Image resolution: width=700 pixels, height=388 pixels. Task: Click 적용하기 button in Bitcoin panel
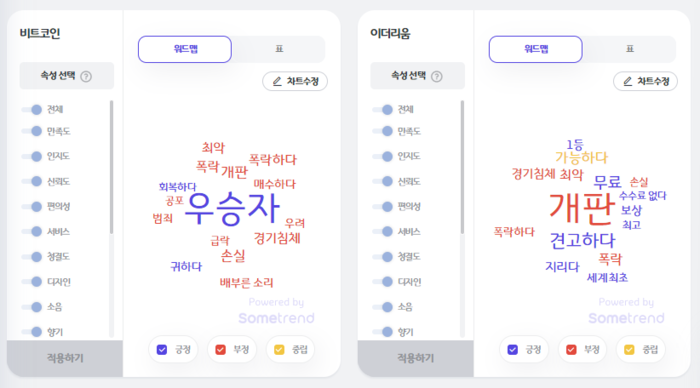click(65, 358)
